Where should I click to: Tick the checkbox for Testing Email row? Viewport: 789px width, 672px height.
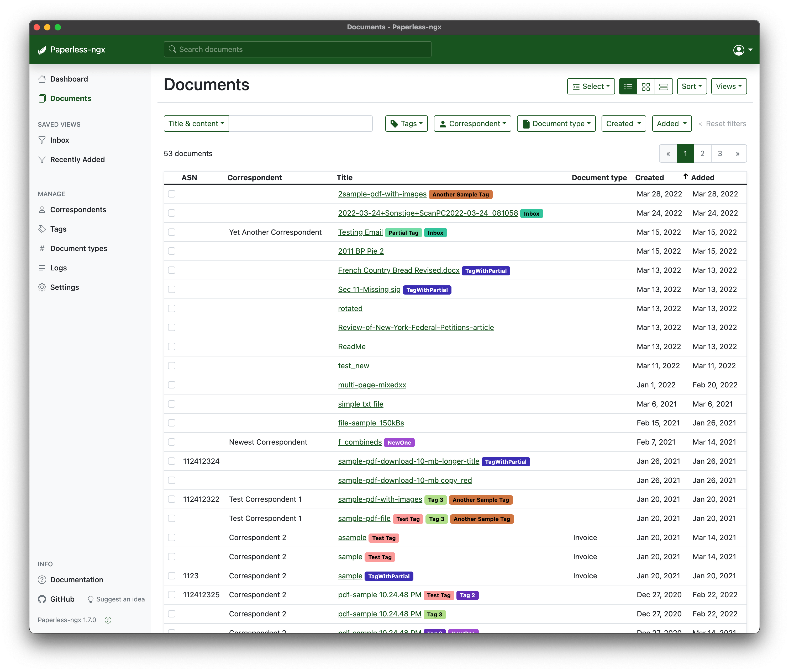click(x=172, y=232)
